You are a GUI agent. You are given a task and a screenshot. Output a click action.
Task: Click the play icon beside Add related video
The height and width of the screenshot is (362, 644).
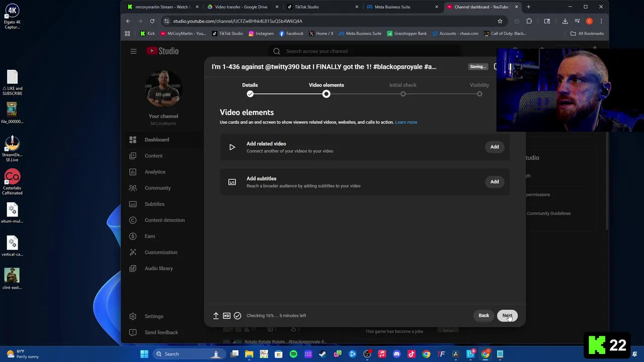pos(232,147)
